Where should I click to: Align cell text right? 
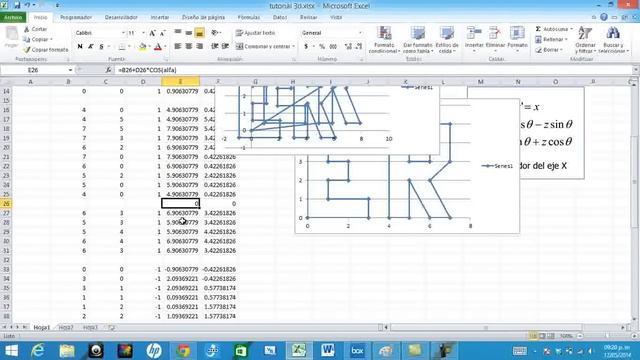[x=200, y=47]
